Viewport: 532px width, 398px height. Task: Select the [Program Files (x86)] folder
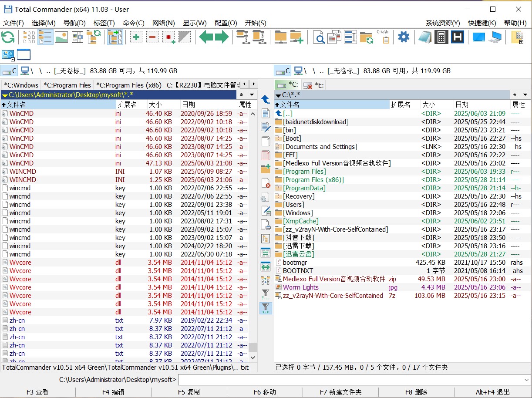(x=313, y=180)
